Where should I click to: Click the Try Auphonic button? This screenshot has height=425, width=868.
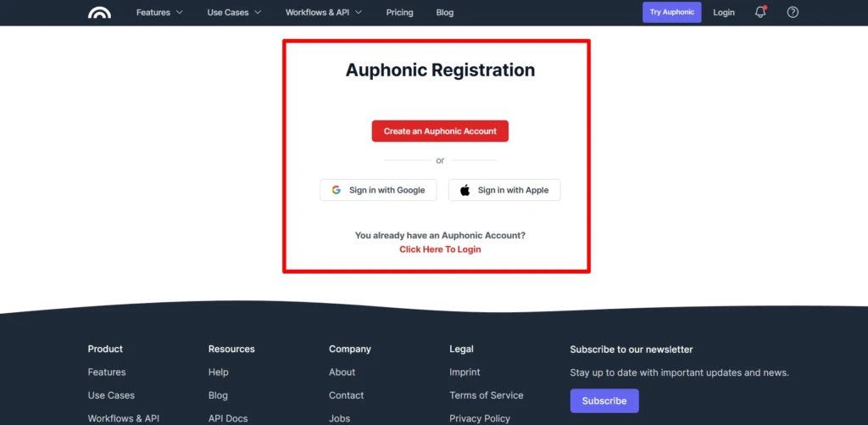pos(671,12)
